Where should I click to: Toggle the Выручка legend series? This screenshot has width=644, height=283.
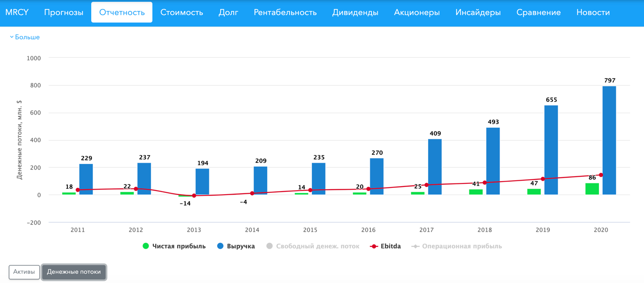[x=236, y=246]
